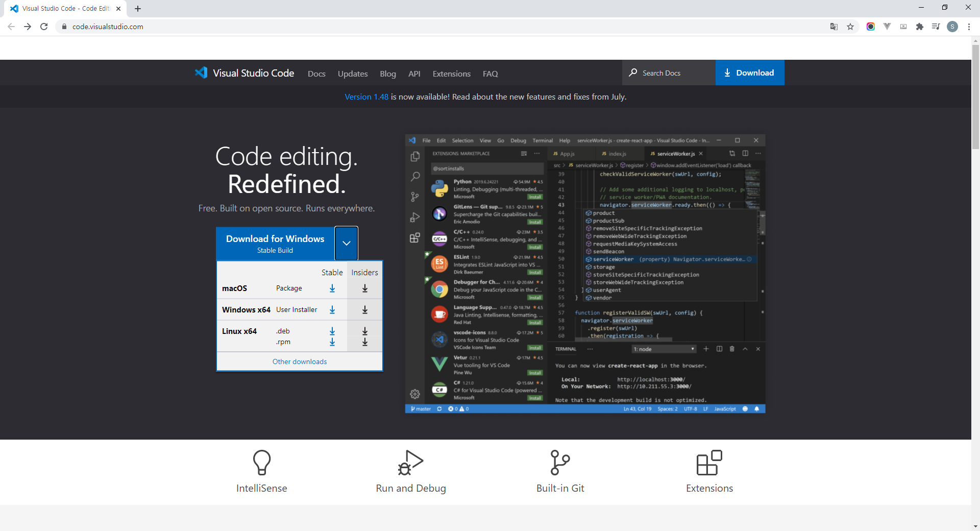980x531 pixels.
Task: Open a new browser tab
Action: 138,9
